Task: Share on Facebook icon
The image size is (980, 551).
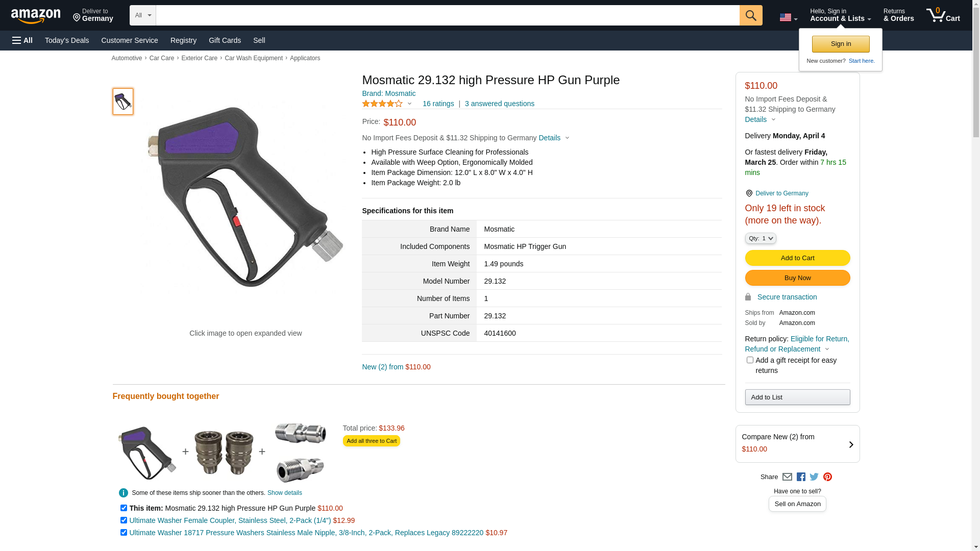Action: pyautogui.click(x=801, y=477)
